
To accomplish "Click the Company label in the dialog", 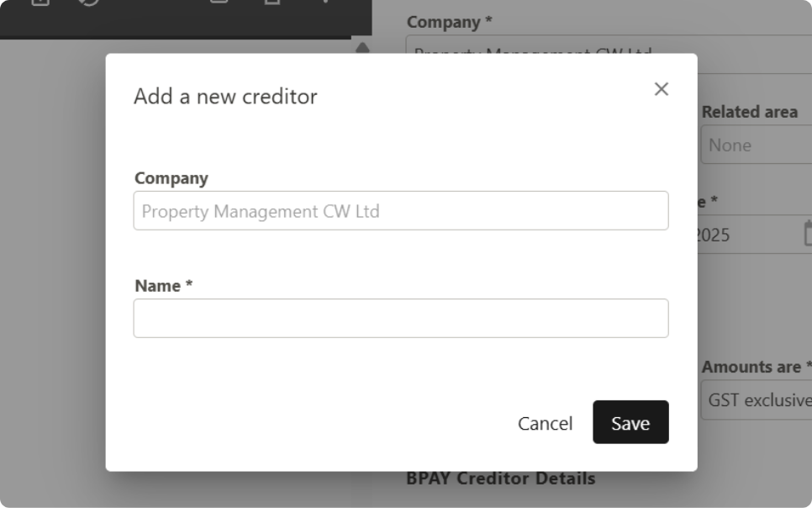I will click(x=171, y=178).
